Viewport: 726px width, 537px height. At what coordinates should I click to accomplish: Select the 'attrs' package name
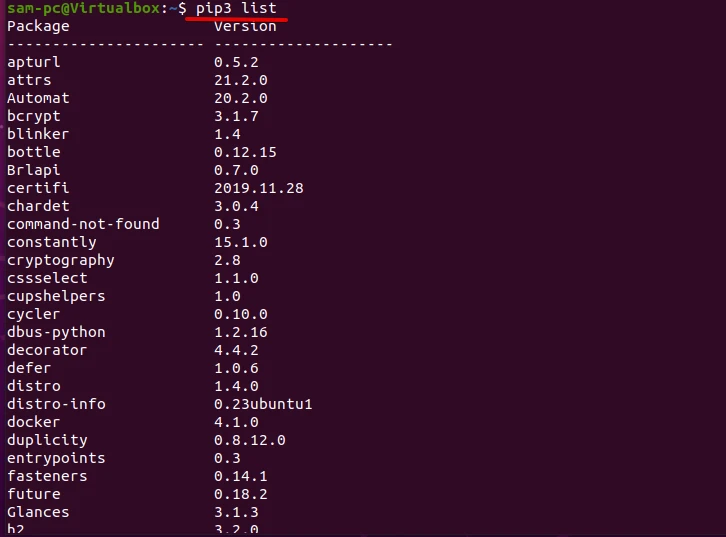[29, 80]
